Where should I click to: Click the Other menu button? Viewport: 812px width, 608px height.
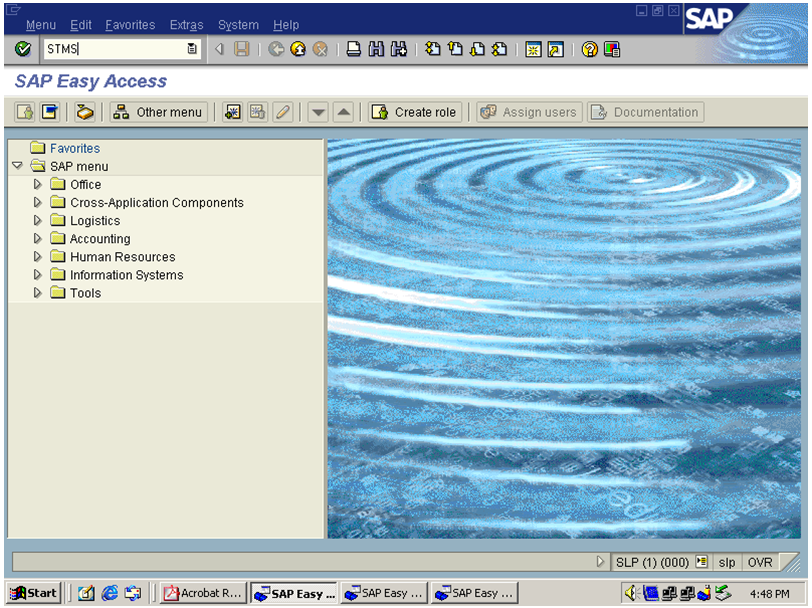158,112
